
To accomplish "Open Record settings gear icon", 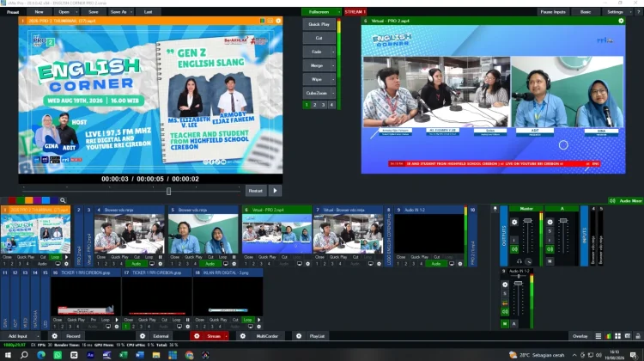I will click(55, 336).
